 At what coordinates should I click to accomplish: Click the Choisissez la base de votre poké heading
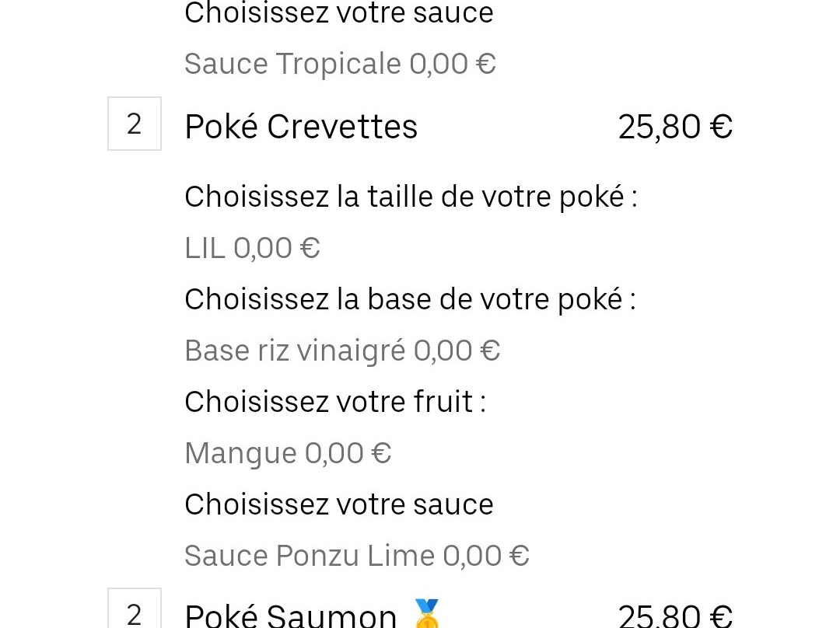(x=411, y=299)
